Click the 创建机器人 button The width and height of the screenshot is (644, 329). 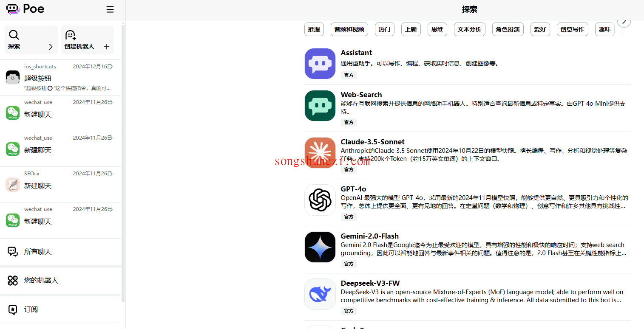coord(88,40)
